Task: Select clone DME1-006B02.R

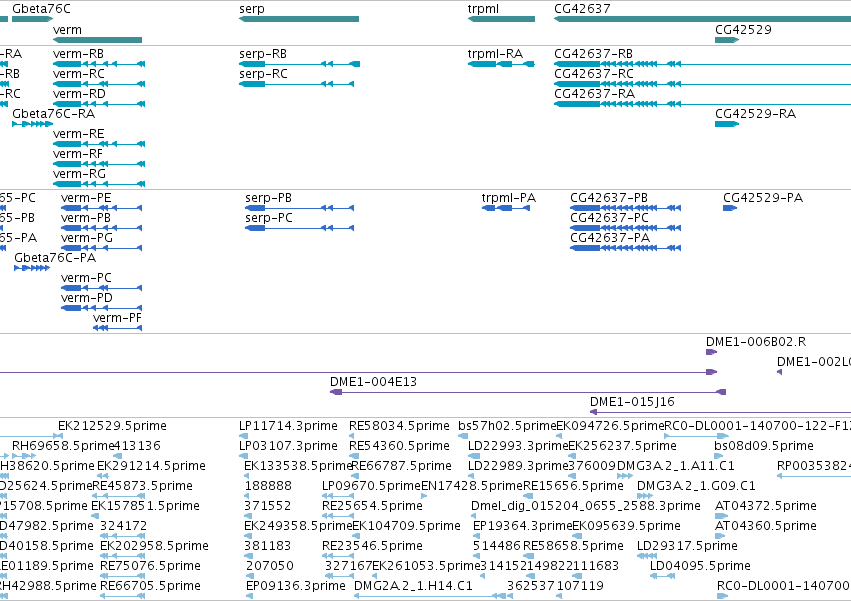Action: click(x=756, y=342)
